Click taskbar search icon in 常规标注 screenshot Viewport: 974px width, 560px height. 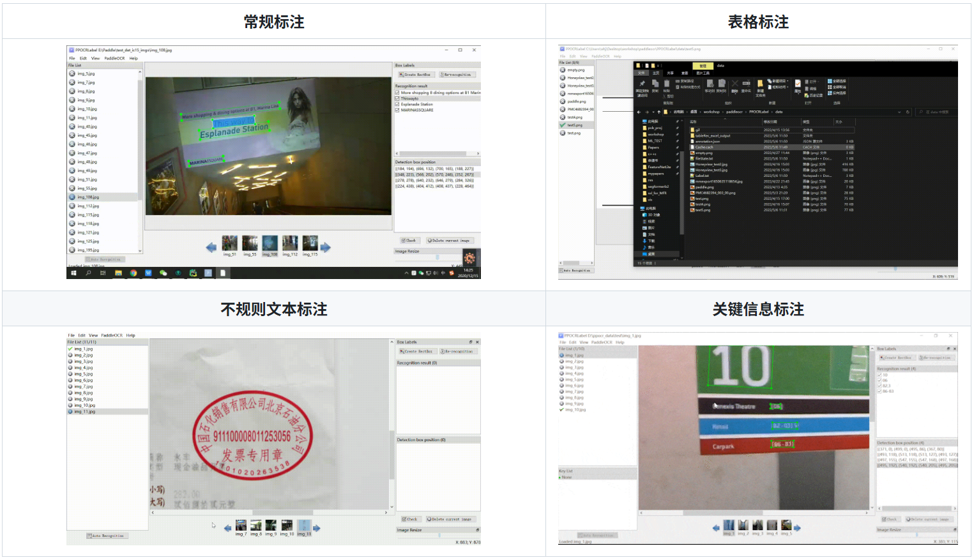coord(88,273)
